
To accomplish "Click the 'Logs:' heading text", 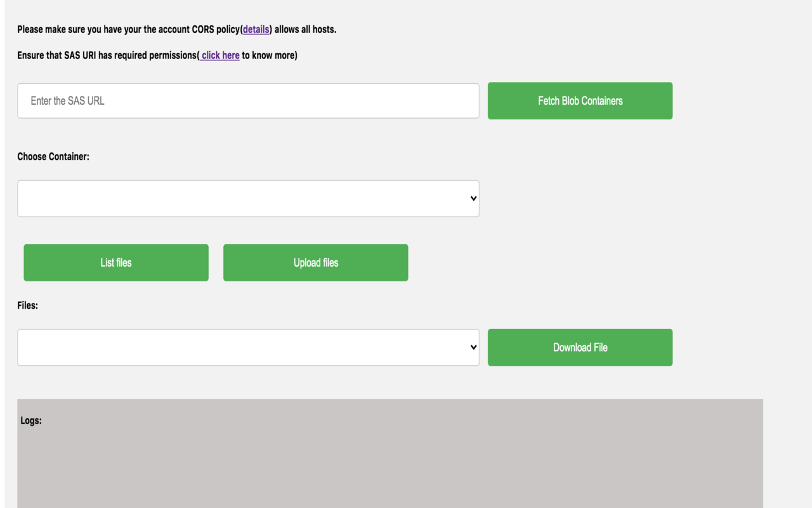I will [x=31, y=420].
